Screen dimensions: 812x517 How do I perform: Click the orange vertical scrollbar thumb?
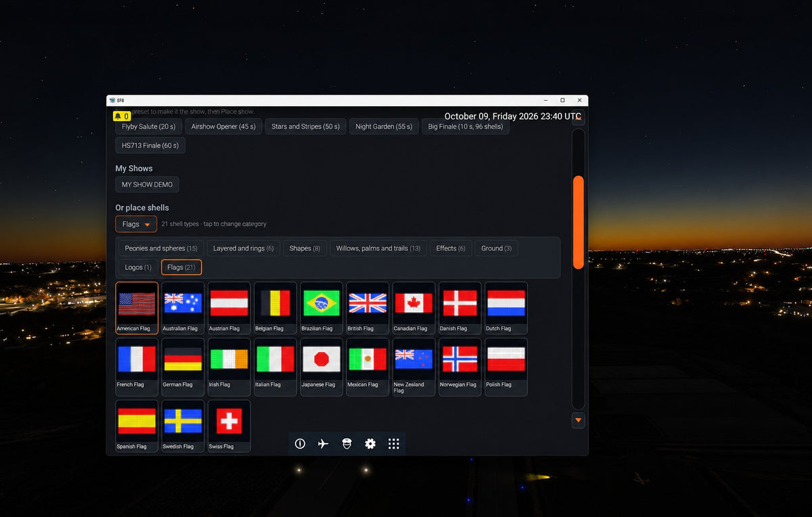click(578, 222)
